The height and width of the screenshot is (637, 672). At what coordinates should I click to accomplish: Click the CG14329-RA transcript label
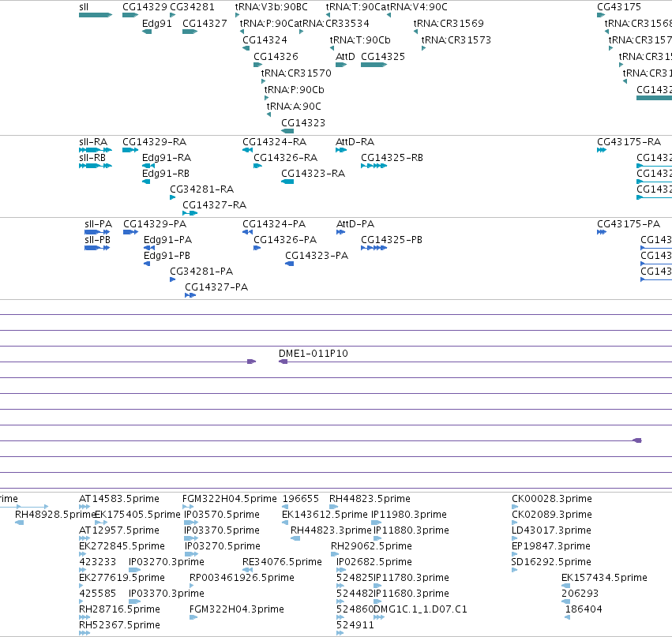click(x=154, y=142)
